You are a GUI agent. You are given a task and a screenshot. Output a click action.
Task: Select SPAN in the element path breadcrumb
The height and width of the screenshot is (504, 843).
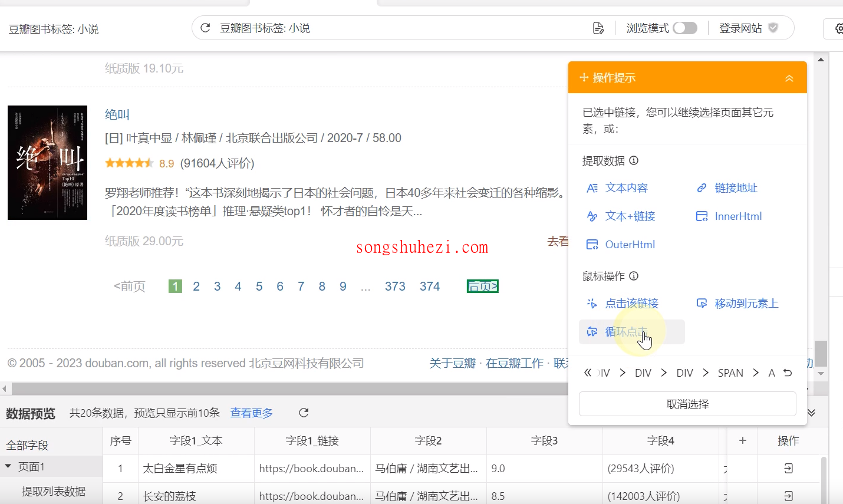click(730, 373)
